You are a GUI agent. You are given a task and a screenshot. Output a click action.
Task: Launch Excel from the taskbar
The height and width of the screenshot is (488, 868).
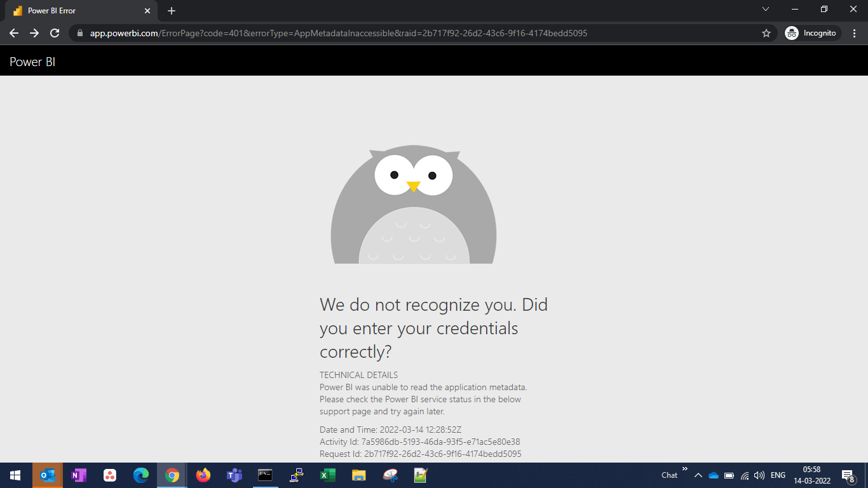click(x=327, y=475)
